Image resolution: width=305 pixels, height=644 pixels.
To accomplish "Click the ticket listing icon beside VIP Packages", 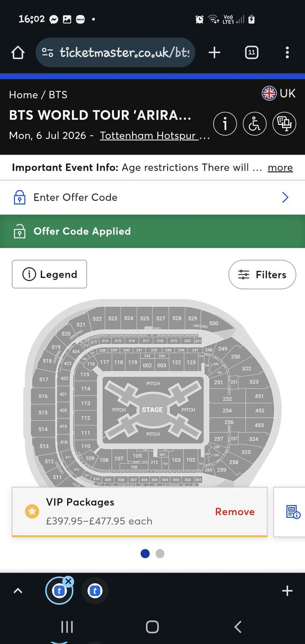I will point(293,511).
